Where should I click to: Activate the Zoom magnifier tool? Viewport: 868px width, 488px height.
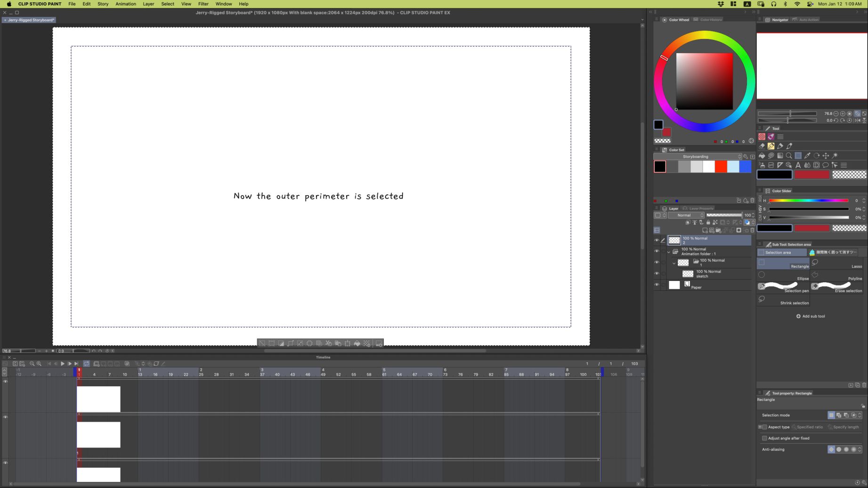789,156
